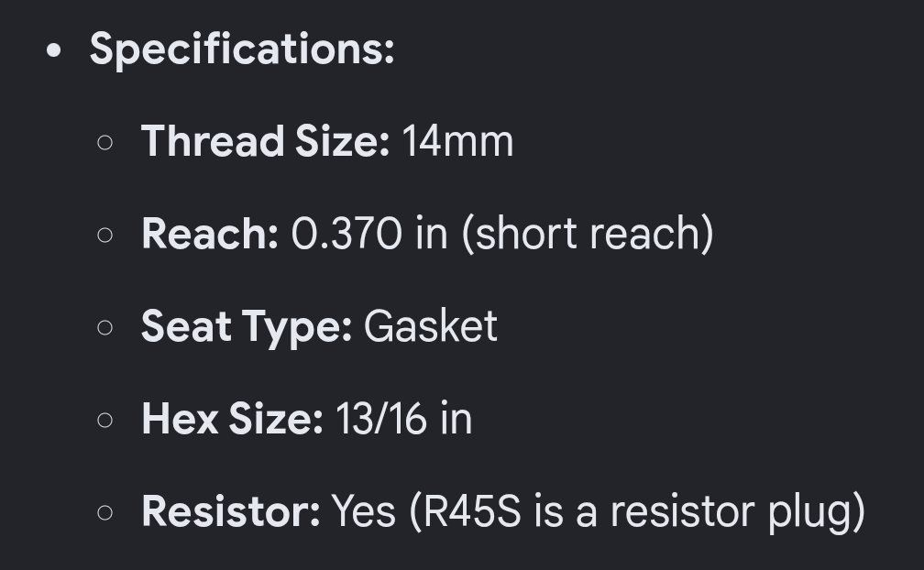The width and height of the screenshot is (924, 570).
Task: Click the hollow bullet beside Hex Size
Action: [x=104, y=420]
